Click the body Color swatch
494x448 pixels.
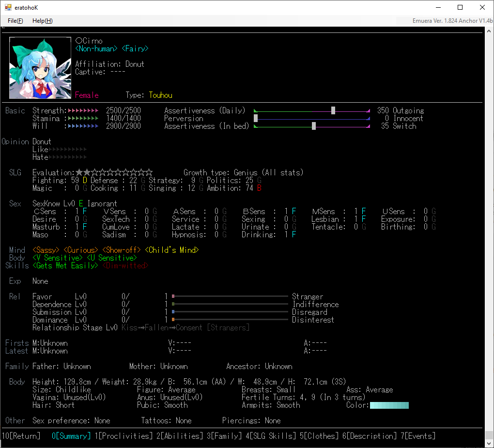point(389,405)
